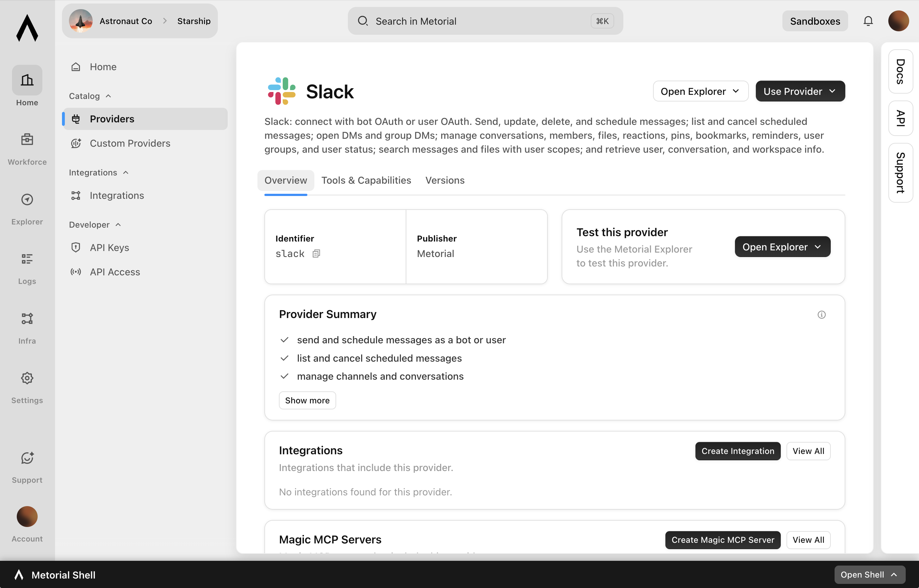The width and height of the screenshot is (919, 588).
Task: Open the Docs side tab
Action: point(900,71)
